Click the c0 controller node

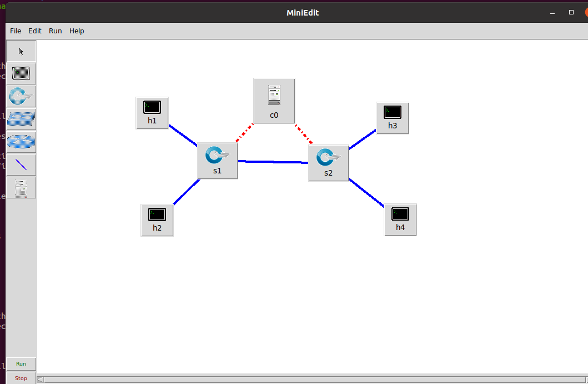coord(274,101)
